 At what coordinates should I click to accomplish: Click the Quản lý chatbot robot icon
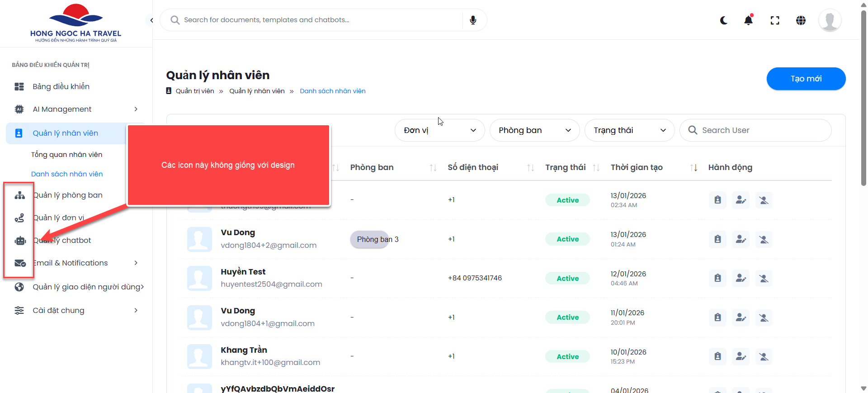pyautogui.click(x=20, y=241)
